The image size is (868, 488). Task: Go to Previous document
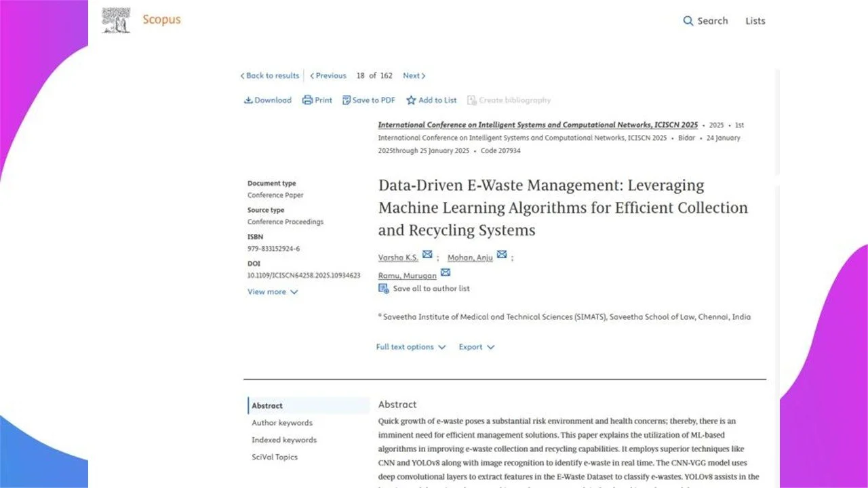tap(328, 76)
